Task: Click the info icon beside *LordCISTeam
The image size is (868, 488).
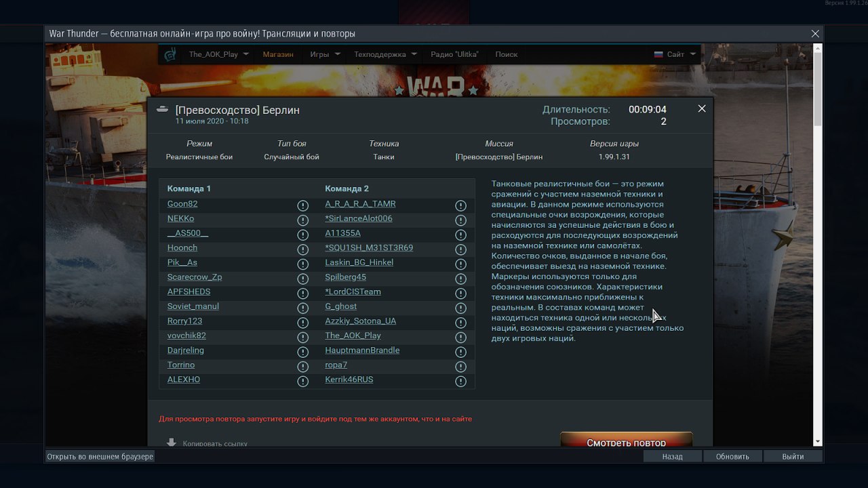Action: [x=460, y=293]
